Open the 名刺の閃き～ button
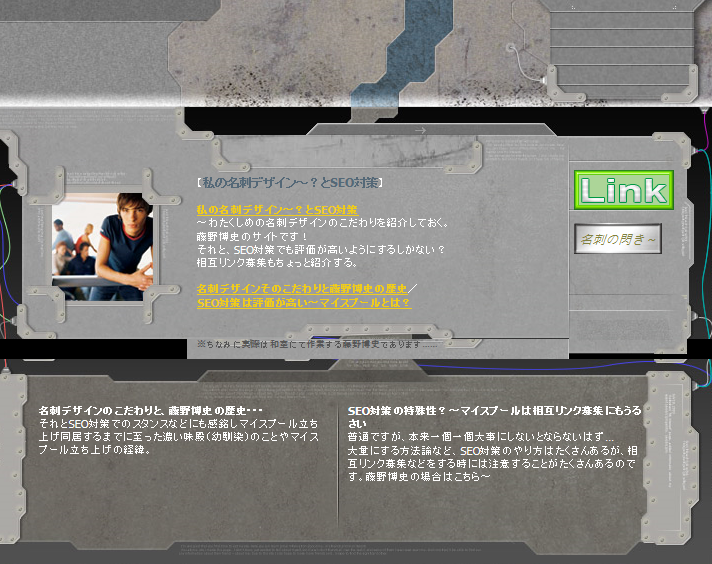The width and height of the screenshot is (712, 564). [x=619, y=238]
